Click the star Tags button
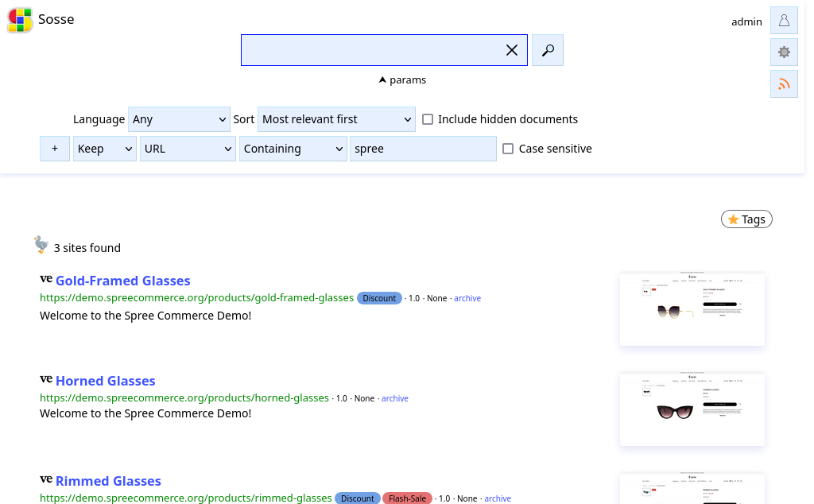 746,219
